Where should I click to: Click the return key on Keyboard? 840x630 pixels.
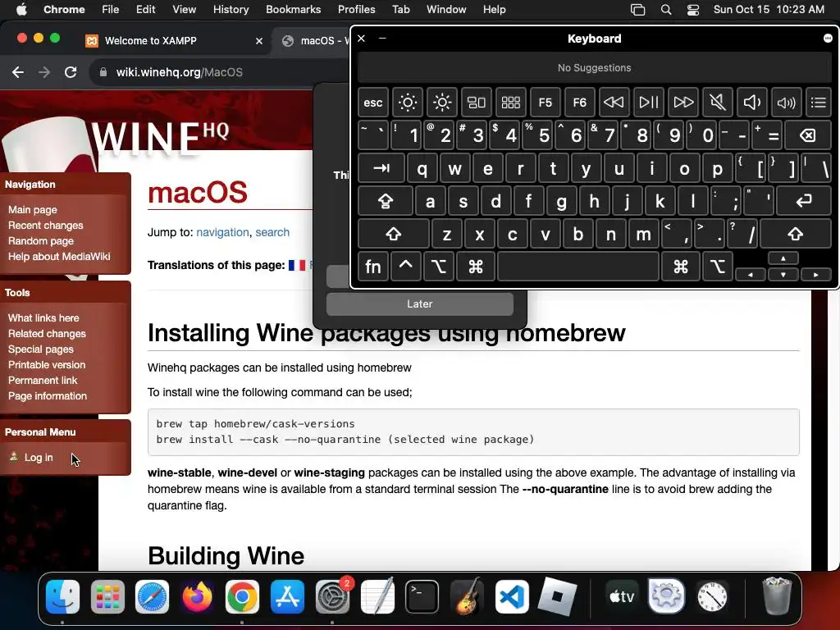(804, 202)
